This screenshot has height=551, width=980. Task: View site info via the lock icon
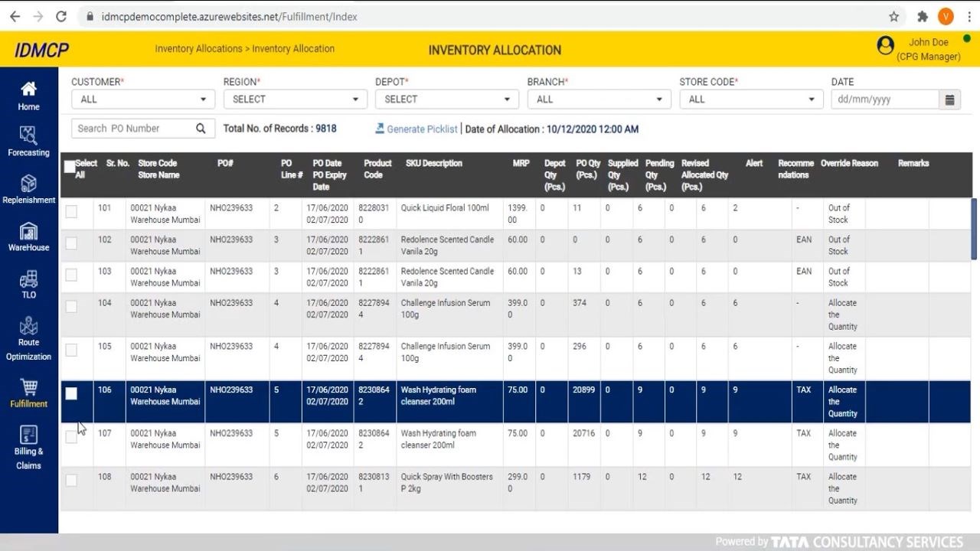(90, 16)
